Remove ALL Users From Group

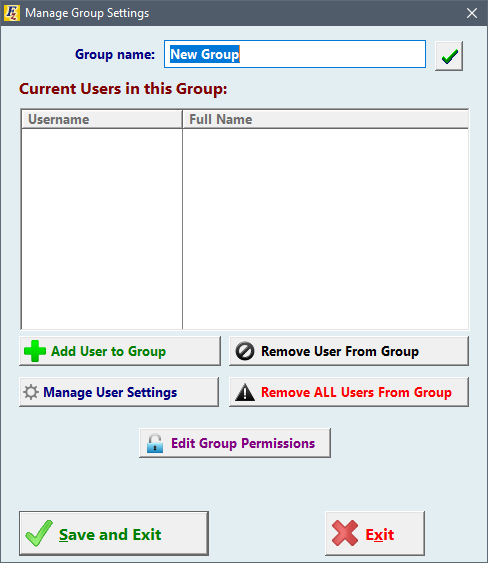point(349,392)
